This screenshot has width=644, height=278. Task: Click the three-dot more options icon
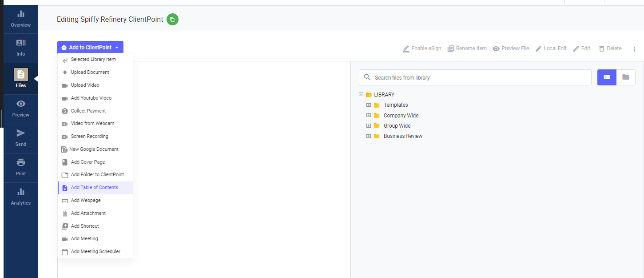[x=634, y=49]
